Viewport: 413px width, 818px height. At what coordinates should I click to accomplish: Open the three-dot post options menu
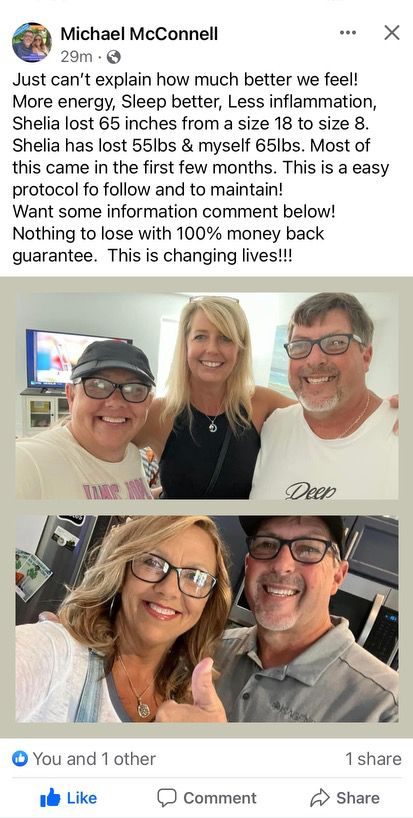(x=348, y=33)
